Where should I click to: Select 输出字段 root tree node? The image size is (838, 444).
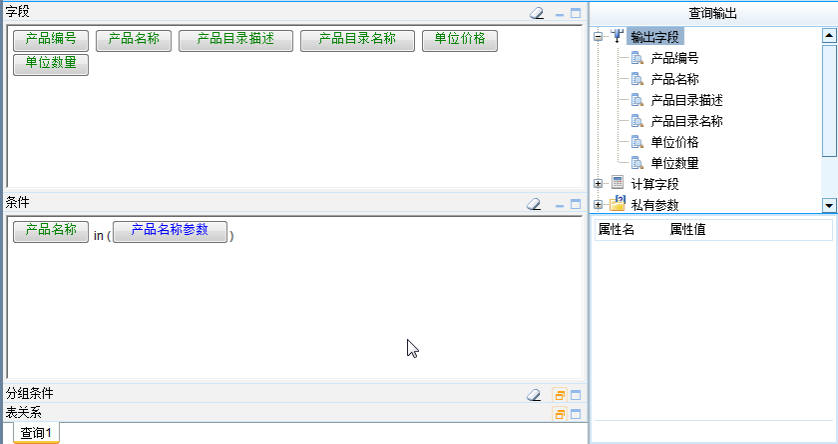655,37
